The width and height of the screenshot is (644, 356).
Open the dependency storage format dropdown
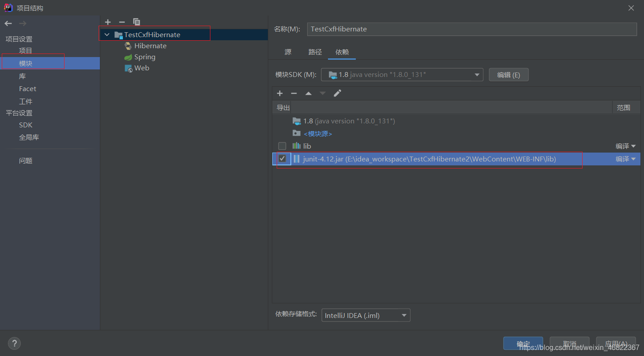(x=366, y=315)
